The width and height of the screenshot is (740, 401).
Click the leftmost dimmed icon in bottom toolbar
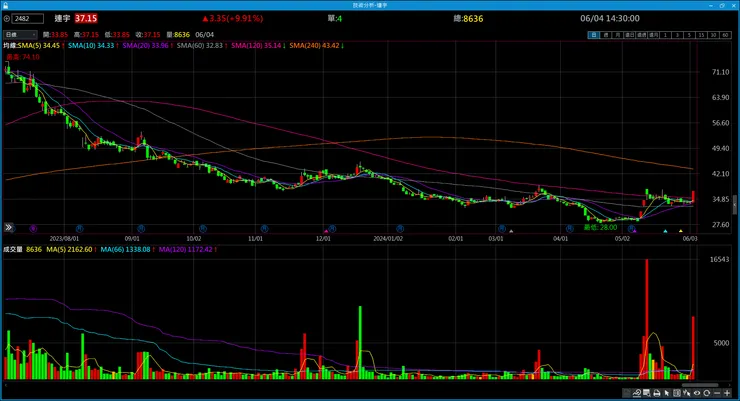click(x=626, y=393)
